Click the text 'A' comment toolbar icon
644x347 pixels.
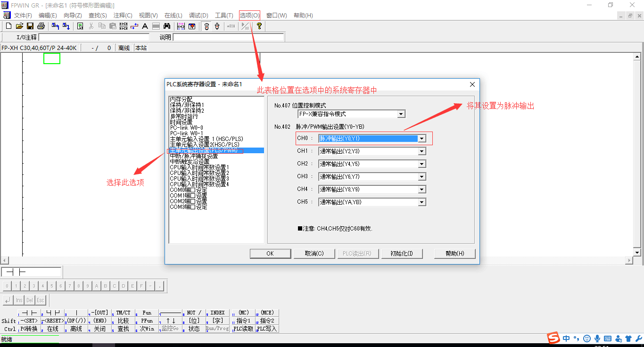coord(145,26)
